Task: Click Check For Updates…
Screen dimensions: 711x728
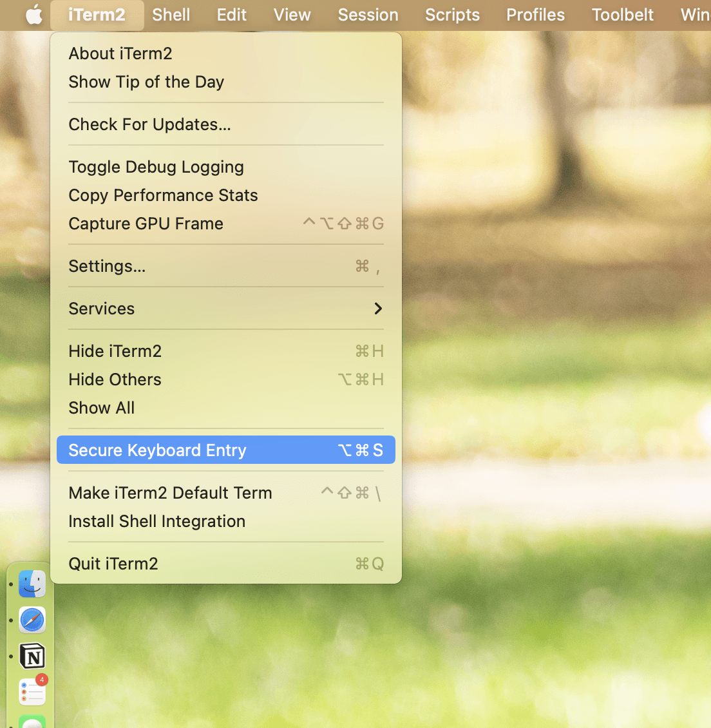Action: pos(149,124)
